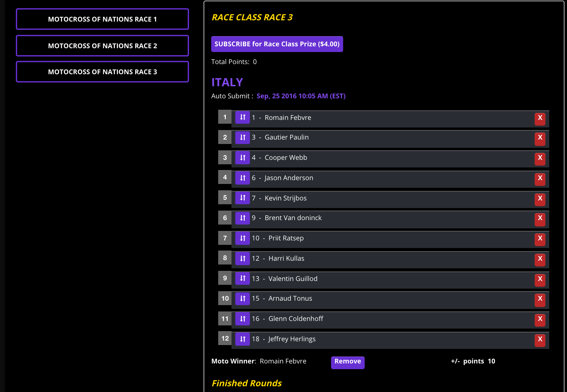Click the Auto Submit date text
This screenshot has height=392, width=567.
[x=301, y=96]
